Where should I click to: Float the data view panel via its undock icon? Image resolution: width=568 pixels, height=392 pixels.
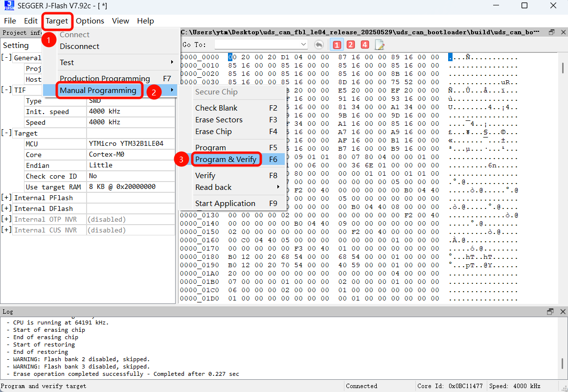coord(551,32)
